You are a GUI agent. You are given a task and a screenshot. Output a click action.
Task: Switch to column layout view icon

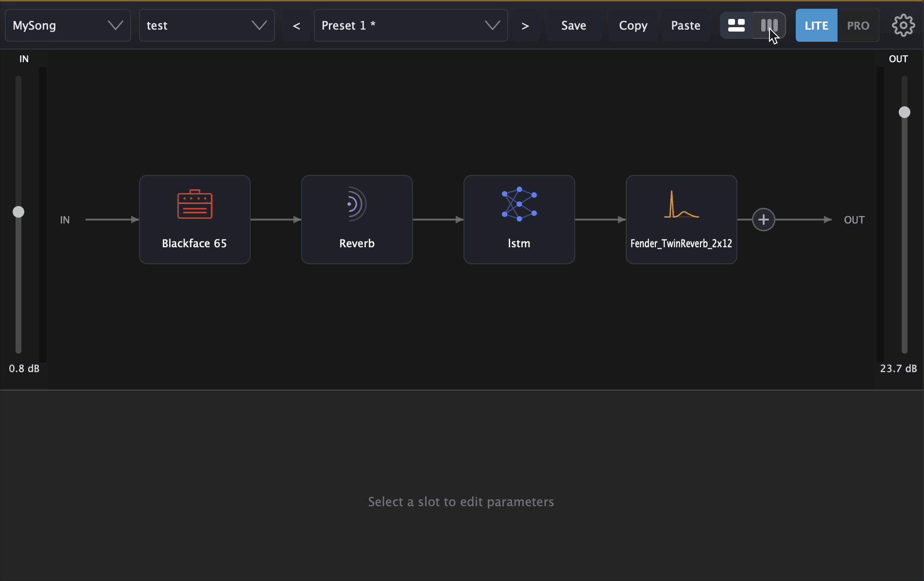coord(770,25)
